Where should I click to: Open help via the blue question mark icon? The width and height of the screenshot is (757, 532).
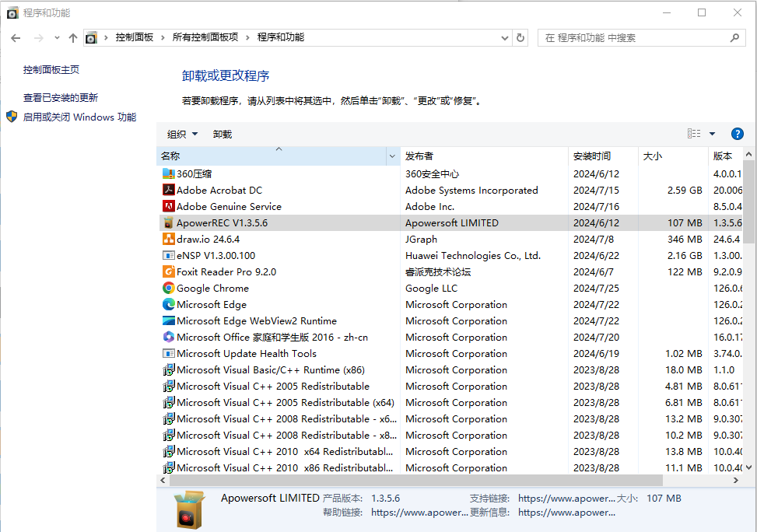click(x=737, y=133)
